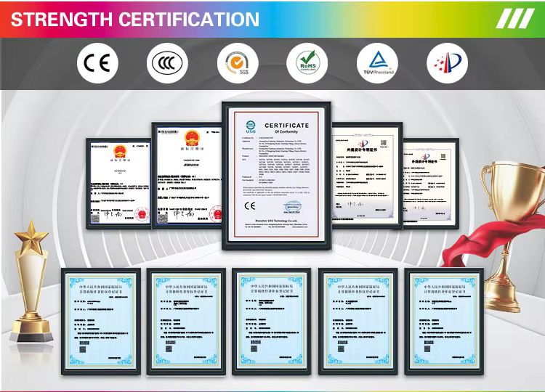Click the Strength Certification header title
This screenshot has width=545, height=392.
click(x=134, y=19)
